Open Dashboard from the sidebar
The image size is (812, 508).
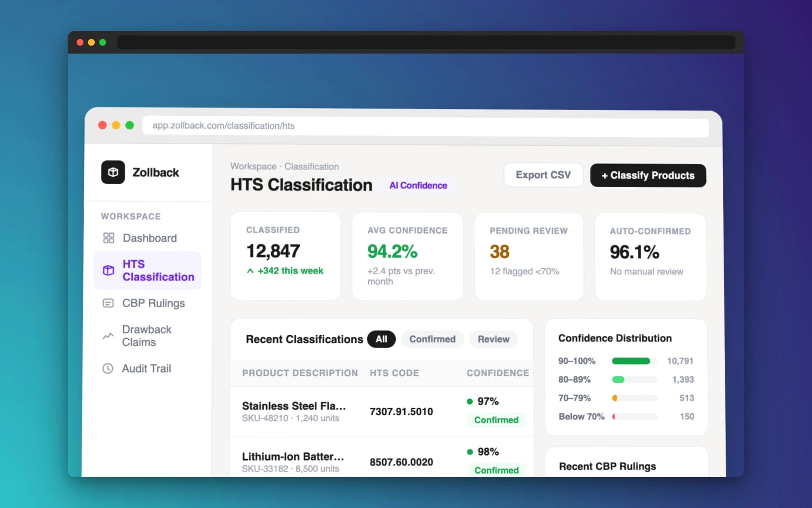[149, 238]
